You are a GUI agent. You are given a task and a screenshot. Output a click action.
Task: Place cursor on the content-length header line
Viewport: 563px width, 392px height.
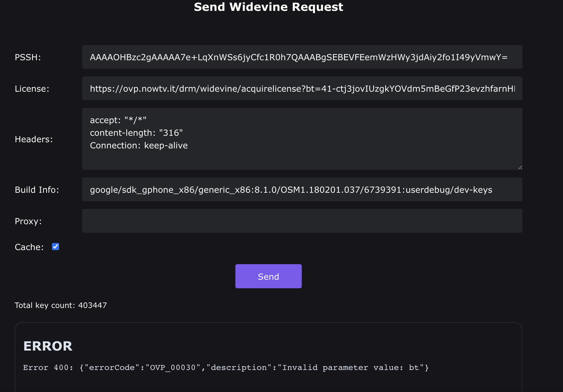click(x=136, y=133)
